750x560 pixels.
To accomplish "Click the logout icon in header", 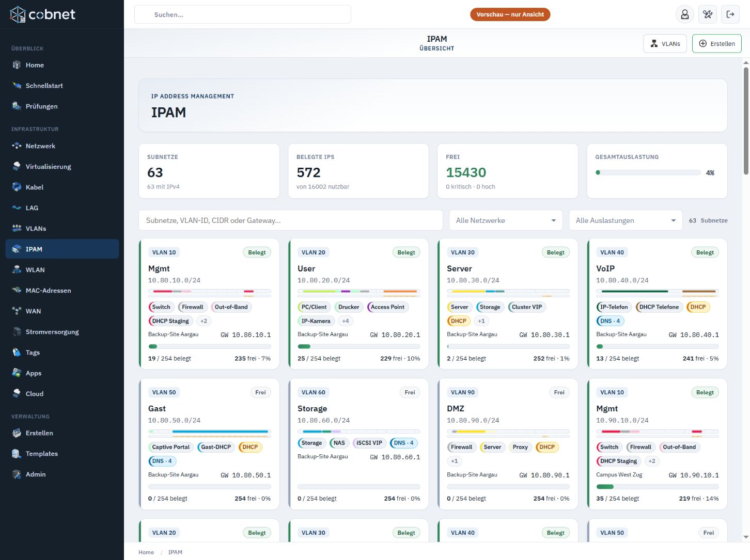I will point(730,14).
